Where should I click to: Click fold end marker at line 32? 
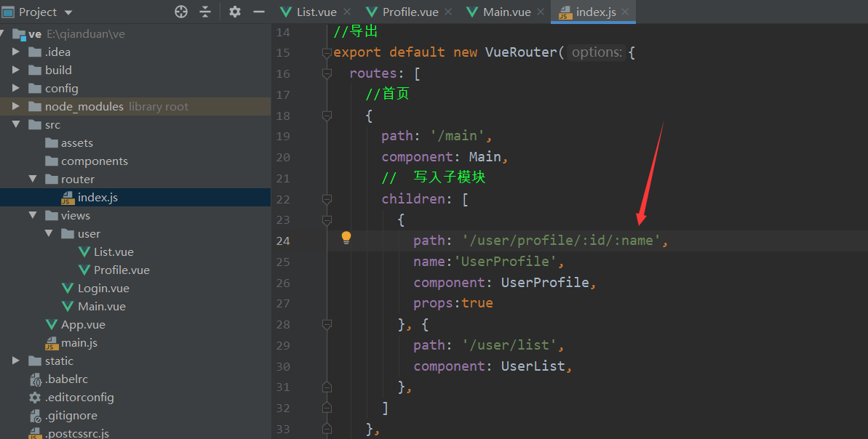[327, 408]
